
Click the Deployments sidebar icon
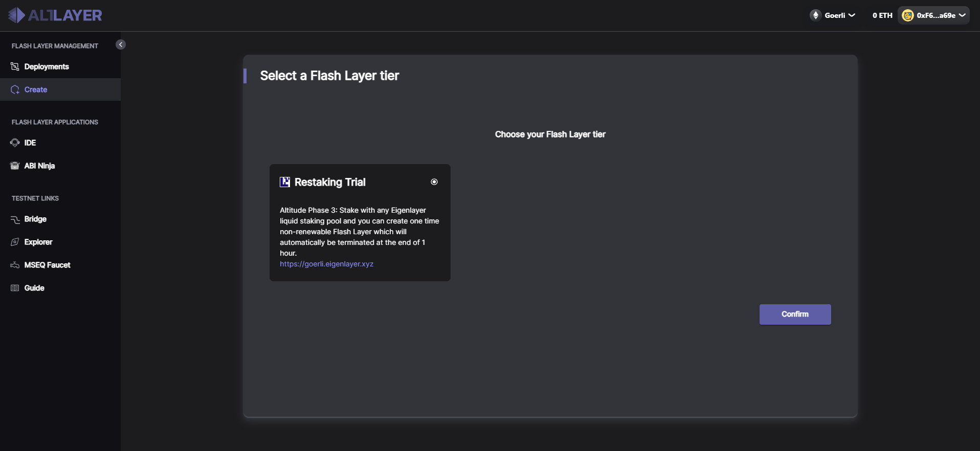(x=15, y=66)
